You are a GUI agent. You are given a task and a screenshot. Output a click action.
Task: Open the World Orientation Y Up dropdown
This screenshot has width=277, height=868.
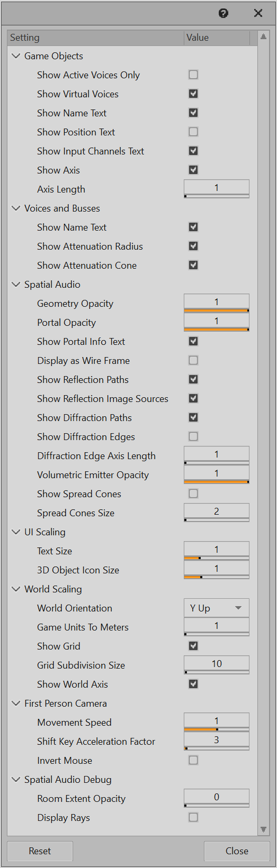point(216,608)
